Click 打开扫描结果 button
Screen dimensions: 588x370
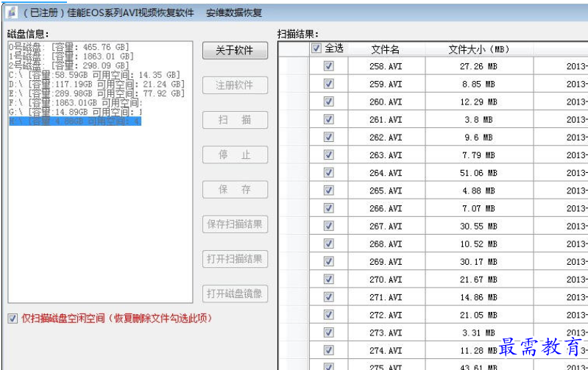tap(235, 259)
